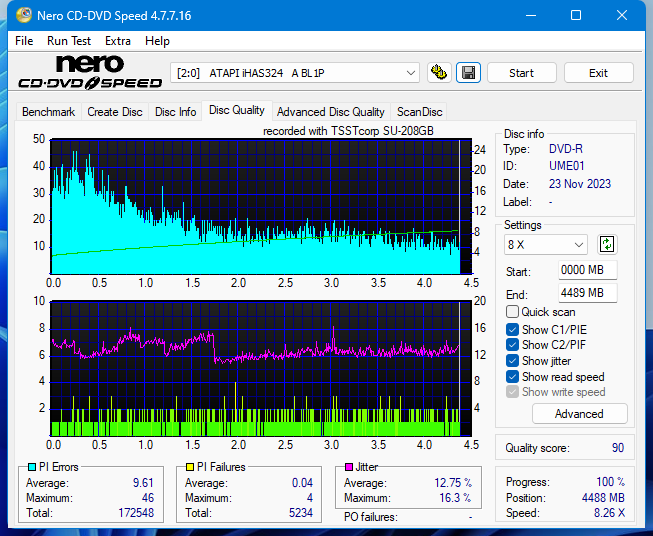The width and height of the screenshot is (653, 536).
Task: Click the Start button
Action: coord(521,73)
